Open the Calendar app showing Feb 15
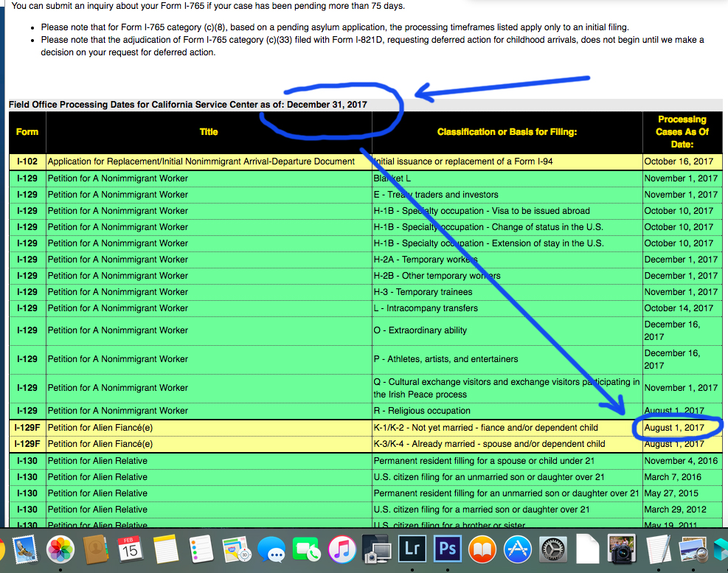728x573 pixels. pyautogui.click(x=131, y=549)
